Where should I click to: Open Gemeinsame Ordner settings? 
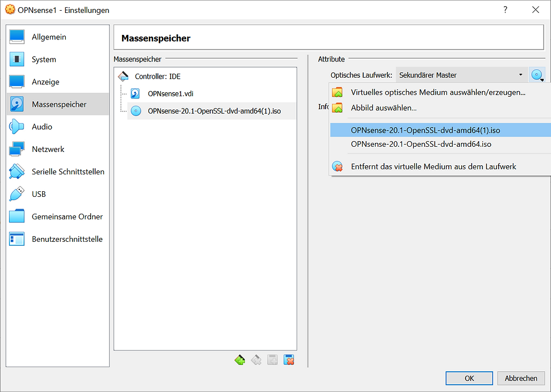pyautogui.click(x=57, y=217)
